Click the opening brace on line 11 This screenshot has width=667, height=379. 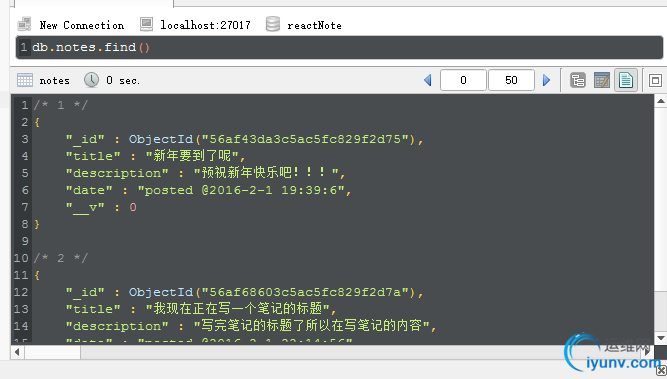click(37, 275)
